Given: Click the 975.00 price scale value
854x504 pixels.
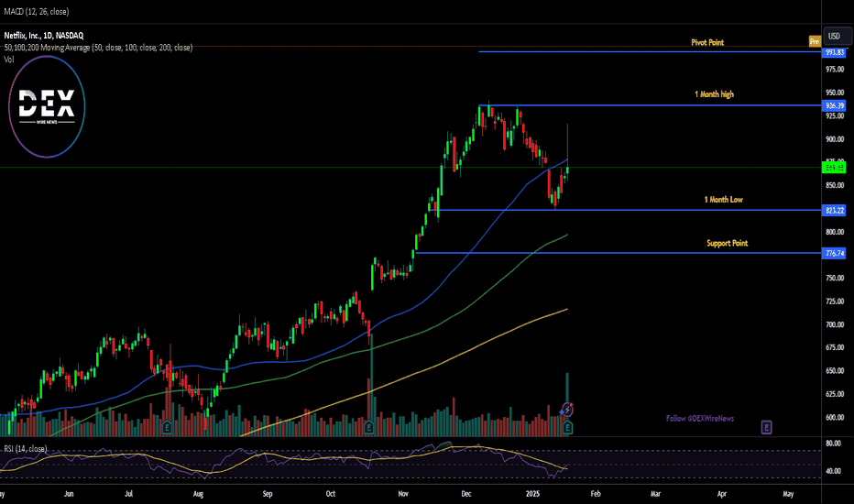Looking at the screenshot, I should 835,70.
